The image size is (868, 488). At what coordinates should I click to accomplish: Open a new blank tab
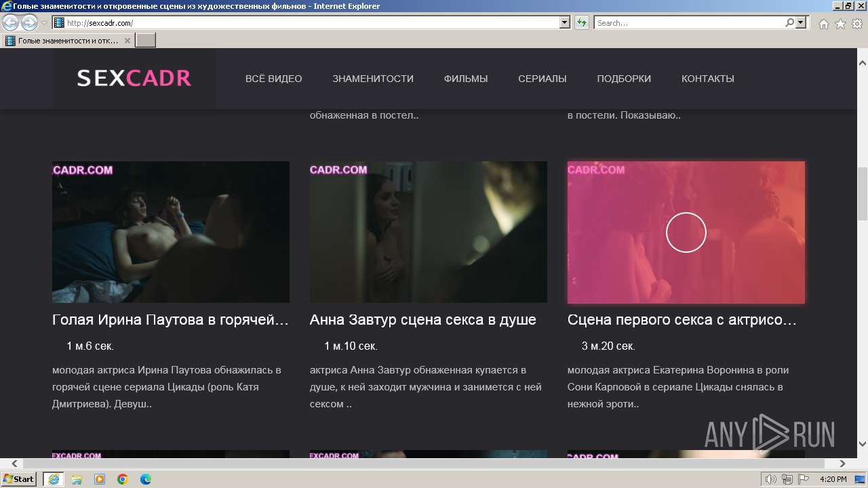(146, 41)
